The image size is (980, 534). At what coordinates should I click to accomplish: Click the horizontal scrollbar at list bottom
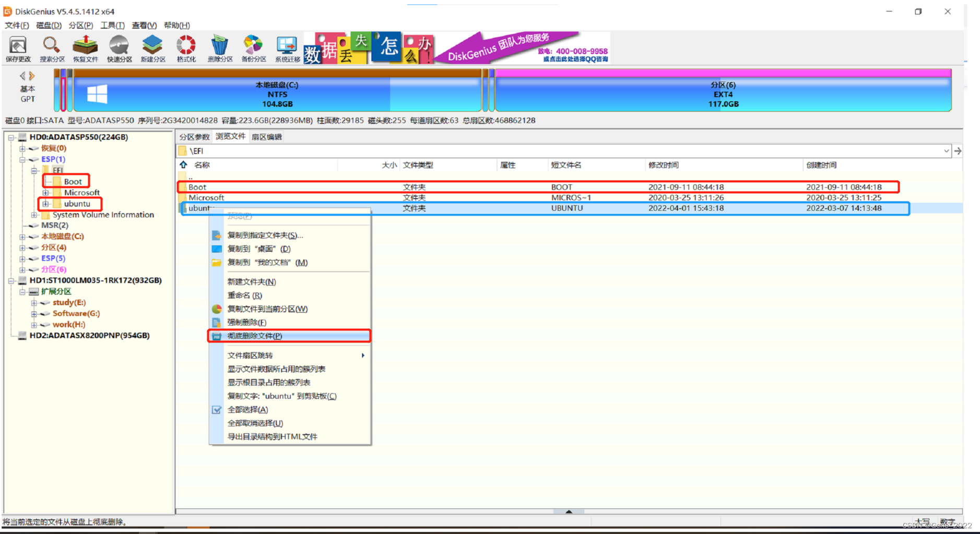coord(569,512)
